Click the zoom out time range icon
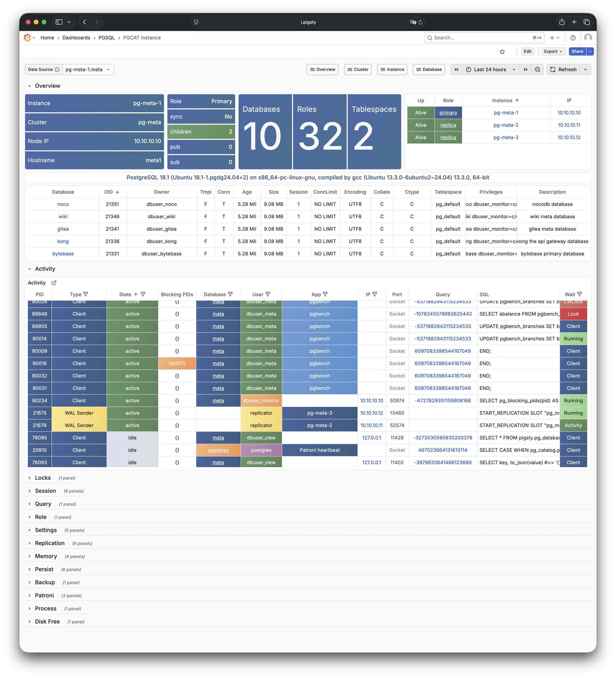Image resolution: width=616 pixels, height=678 pixels. [x=537, y=70]
